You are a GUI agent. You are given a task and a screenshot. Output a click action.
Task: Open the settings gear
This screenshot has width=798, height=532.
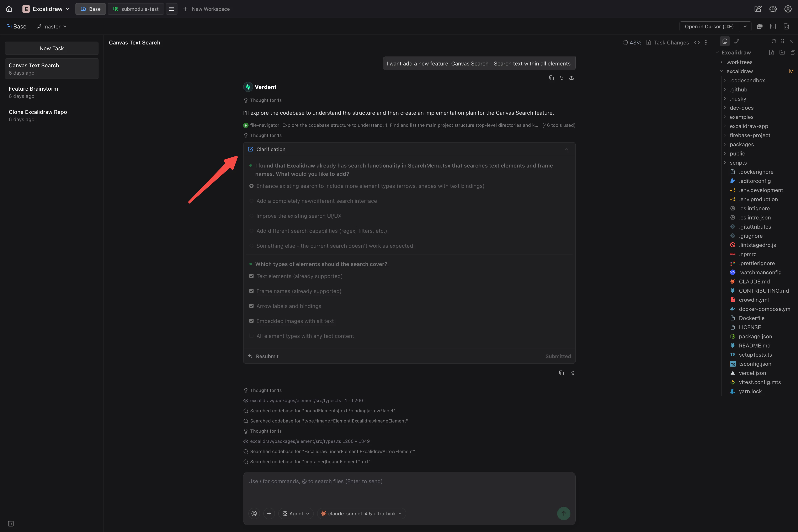773,9
